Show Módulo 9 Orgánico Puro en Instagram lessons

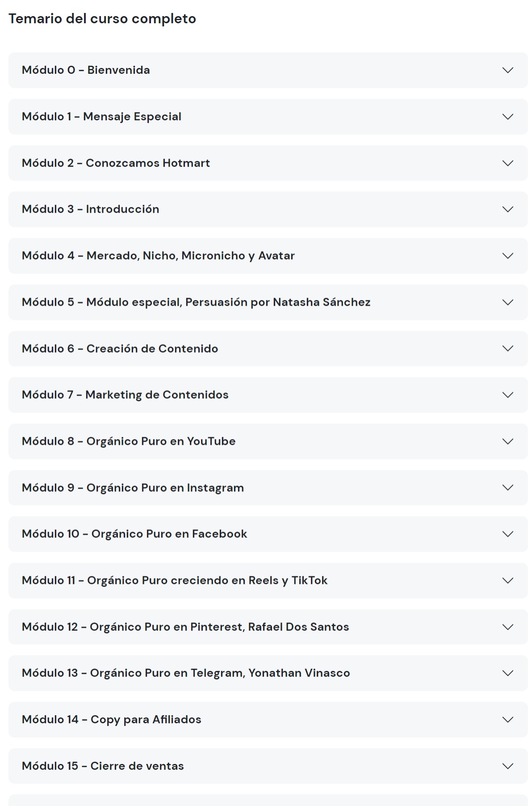(x=133, y=488)
